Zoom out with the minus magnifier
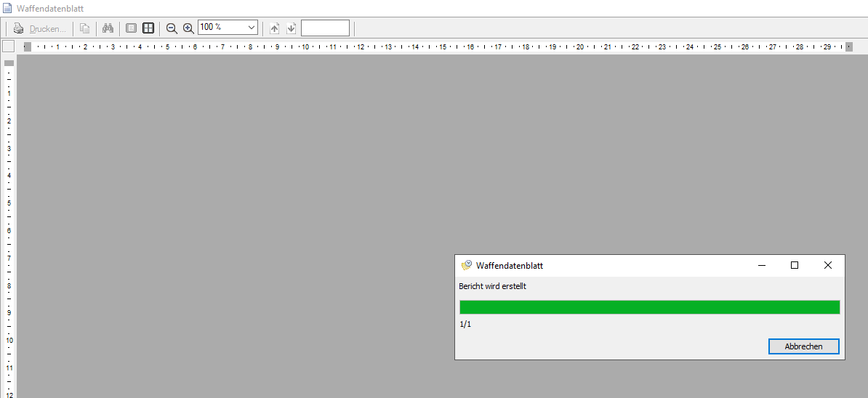 172,28
